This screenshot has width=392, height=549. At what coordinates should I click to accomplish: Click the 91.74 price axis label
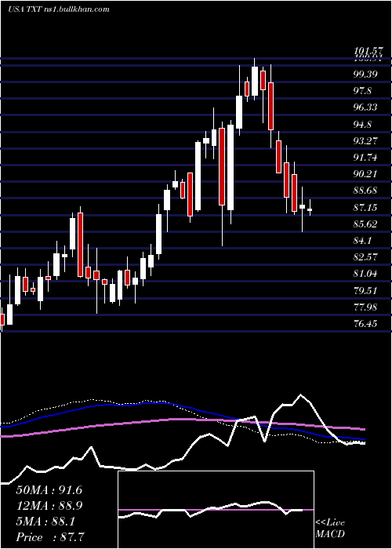tap(365, 157)
